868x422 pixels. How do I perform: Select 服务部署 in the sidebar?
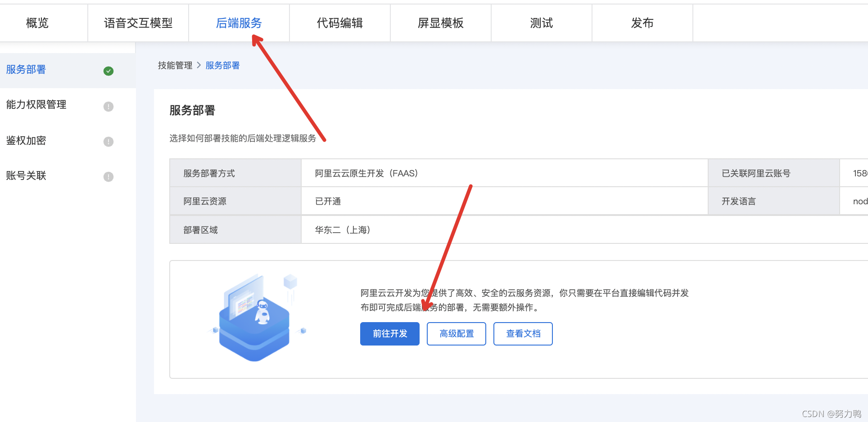[x=68, y=70]
